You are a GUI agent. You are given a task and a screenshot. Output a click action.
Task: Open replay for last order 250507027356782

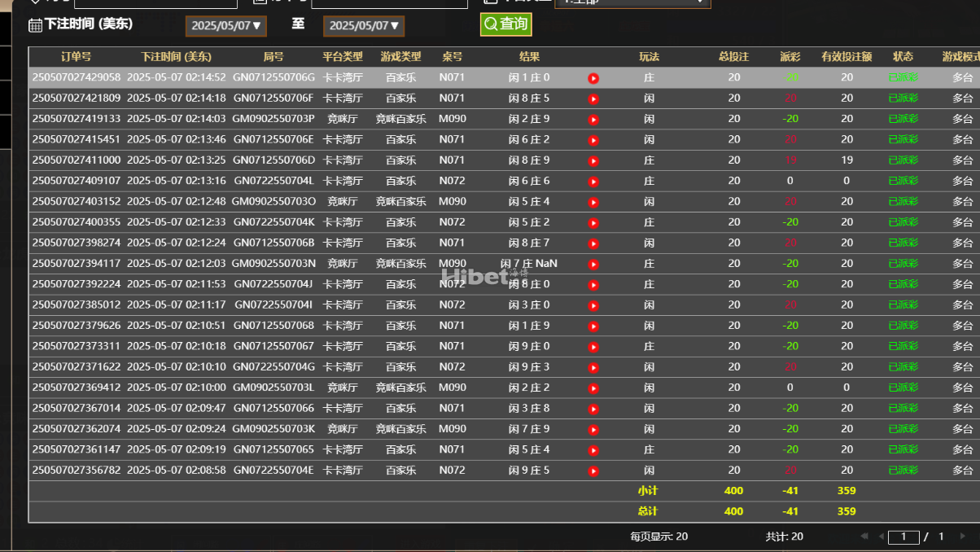[x=593, y=471]
